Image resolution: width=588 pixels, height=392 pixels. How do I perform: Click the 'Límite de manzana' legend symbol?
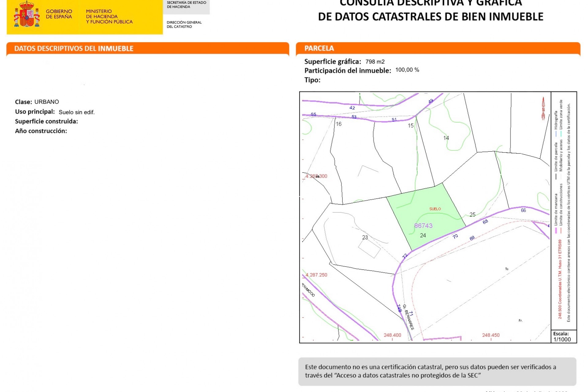pyautogui.click(x=556, y=230)
